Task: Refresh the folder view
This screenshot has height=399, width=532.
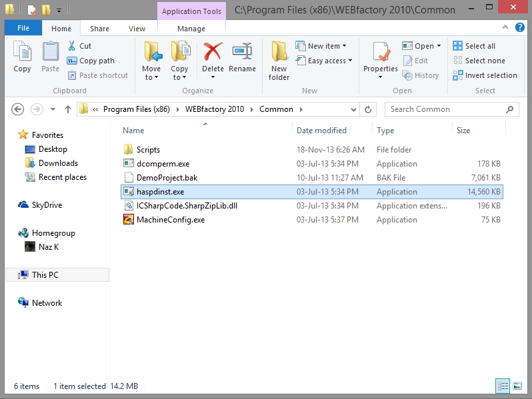Action: point(368,109)
